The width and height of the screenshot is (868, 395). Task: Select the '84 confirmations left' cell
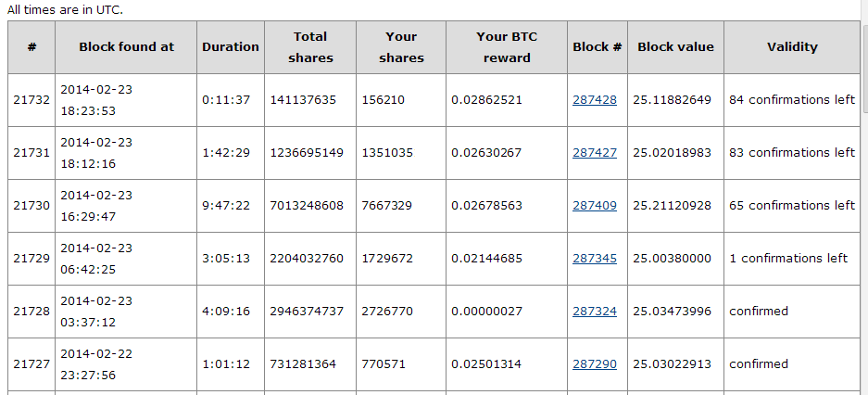(x=792, y=100)
